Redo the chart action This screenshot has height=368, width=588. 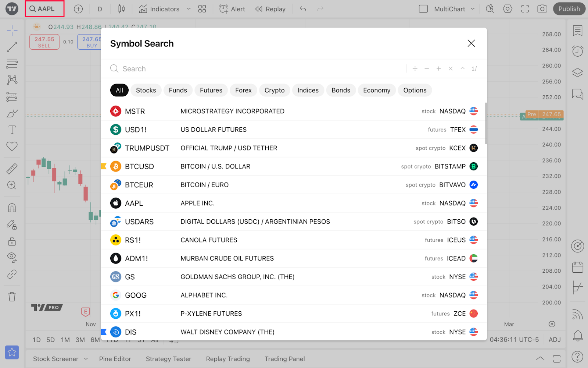click(320, 9)
